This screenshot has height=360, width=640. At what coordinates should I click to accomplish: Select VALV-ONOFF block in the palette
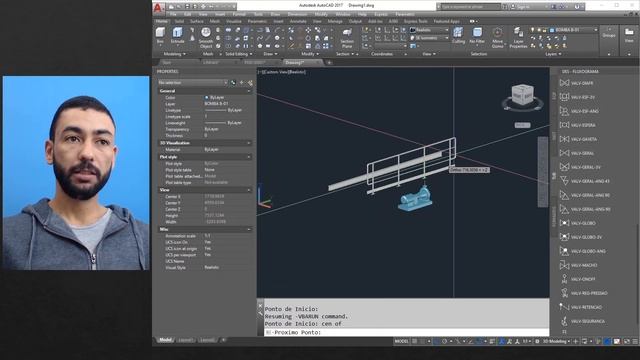point(578,279)
